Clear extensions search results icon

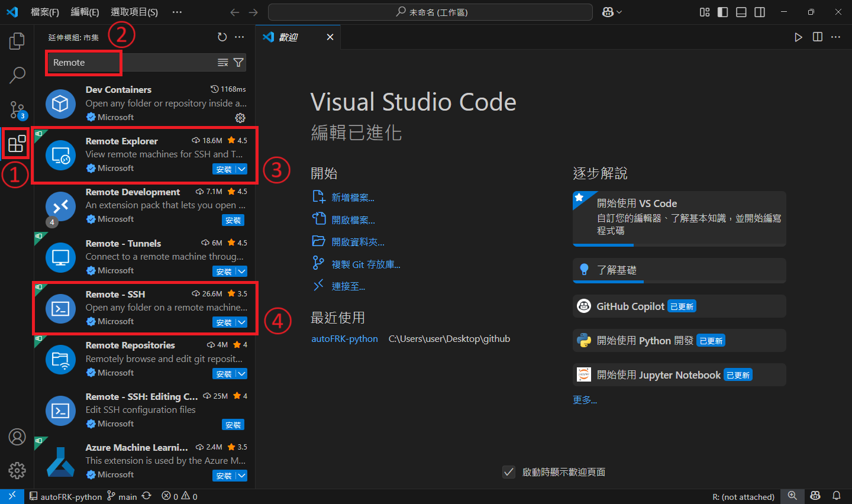tap(222, 63)
